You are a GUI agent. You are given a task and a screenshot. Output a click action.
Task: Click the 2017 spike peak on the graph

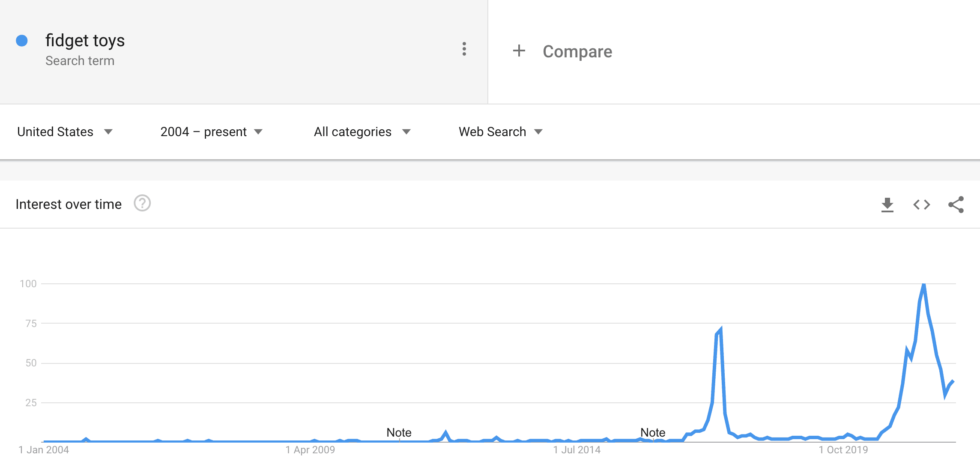point(721,330)
